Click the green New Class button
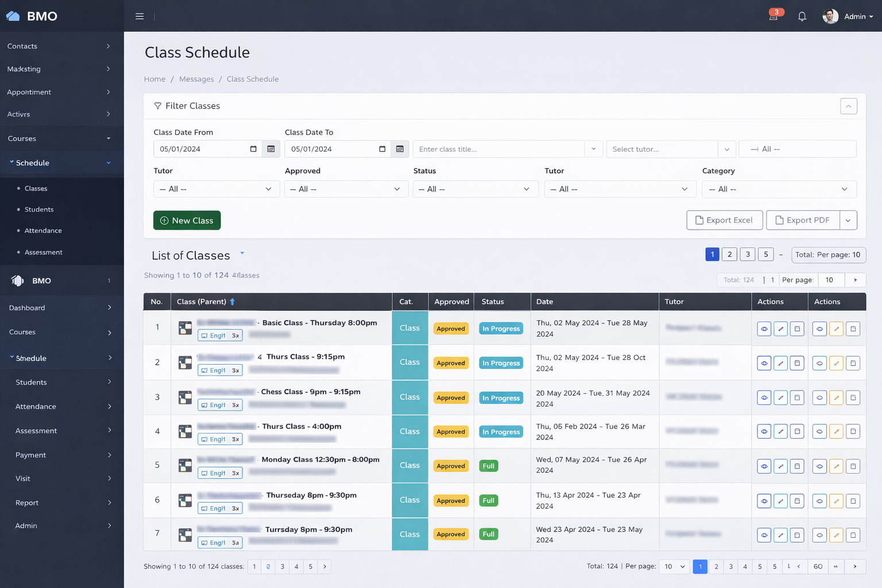Image resolution: width=882 pixels, height=588 pixels. pyautogui.click(x=187, y=220)
